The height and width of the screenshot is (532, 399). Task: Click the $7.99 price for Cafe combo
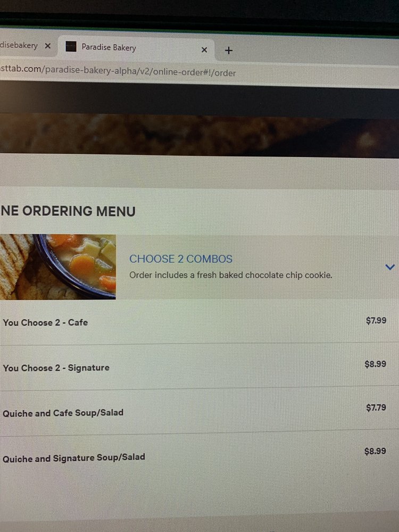click(x=376, y=320)
